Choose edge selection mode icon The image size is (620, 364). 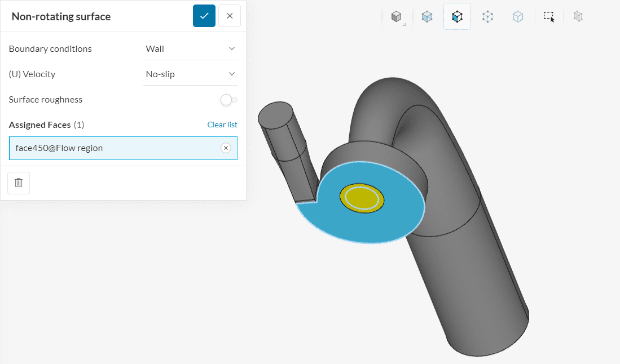[x=517, y=17]
